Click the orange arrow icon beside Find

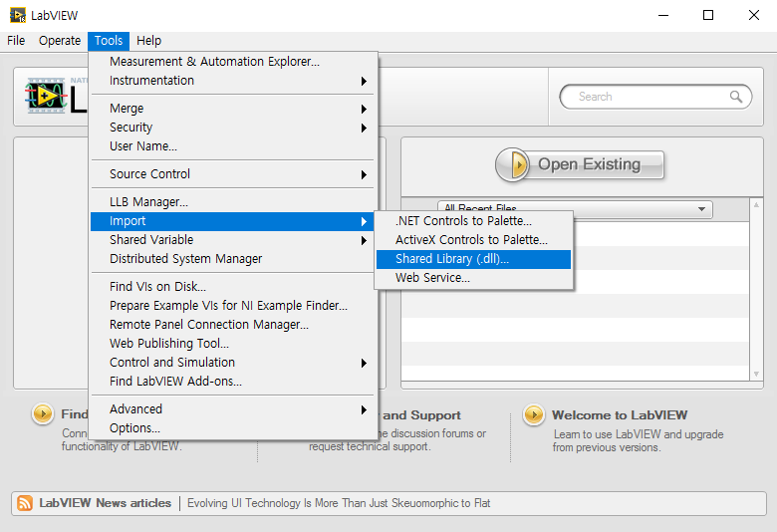click(43, 414)
